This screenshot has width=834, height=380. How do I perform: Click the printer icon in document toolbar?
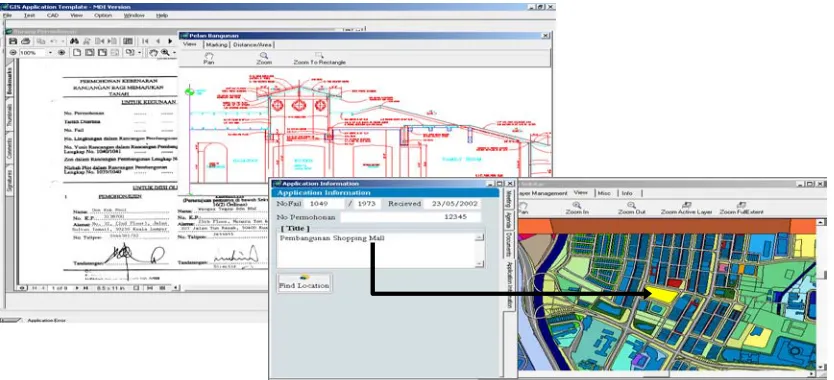[25, 41]
